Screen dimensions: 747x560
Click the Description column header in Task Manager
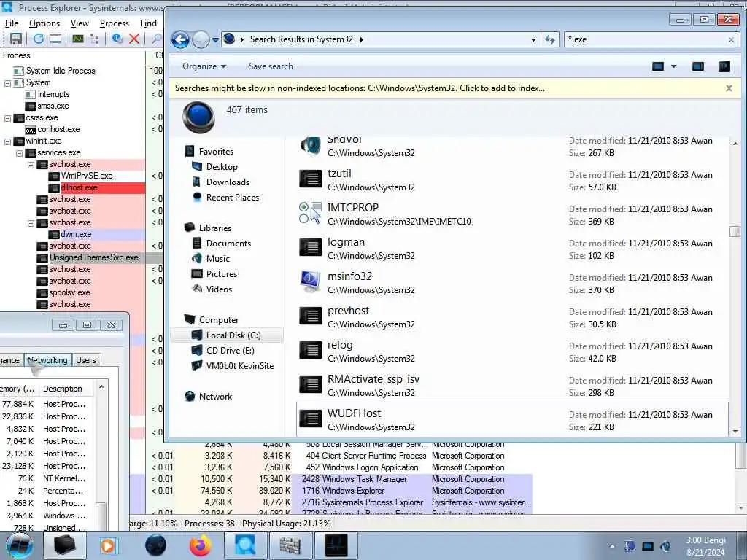pyautogui.click(x=63, y=389)
